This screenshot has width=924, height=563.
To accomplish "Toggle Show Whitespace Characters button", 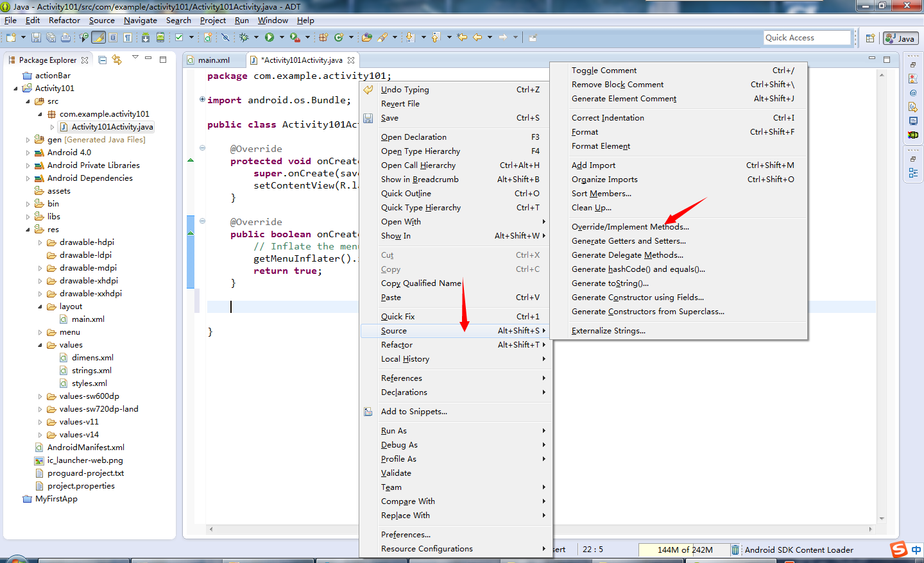I will pos(128,38).
